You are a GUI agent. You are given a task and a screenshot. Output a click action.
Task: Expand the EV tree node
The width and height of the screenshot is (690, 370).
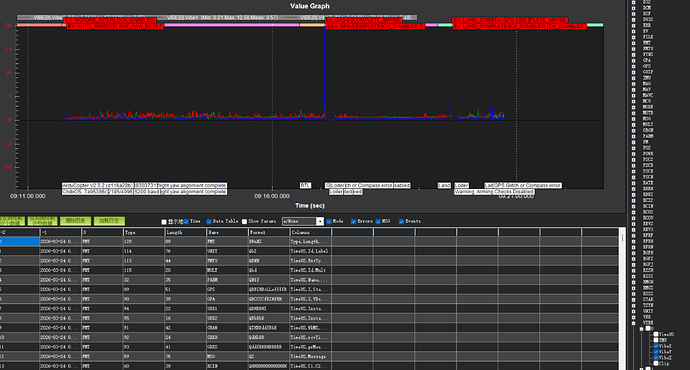(633, 31)
